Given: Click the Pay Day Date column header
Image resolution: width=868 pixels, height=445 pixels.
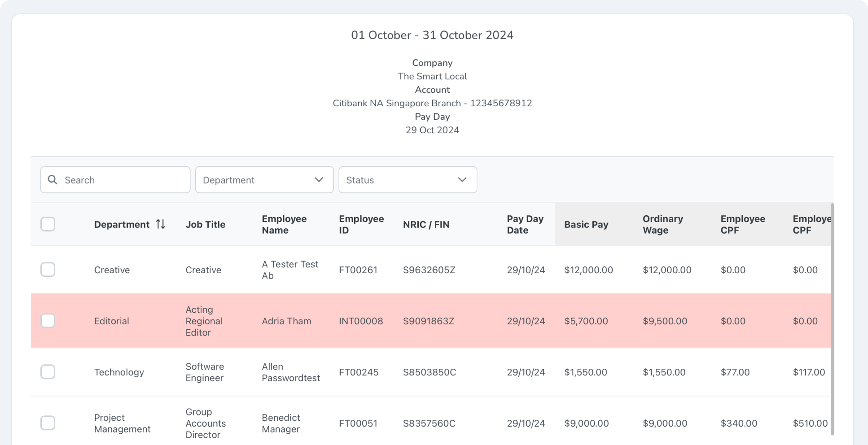Looking at the screenshot, I should (525, 224).
